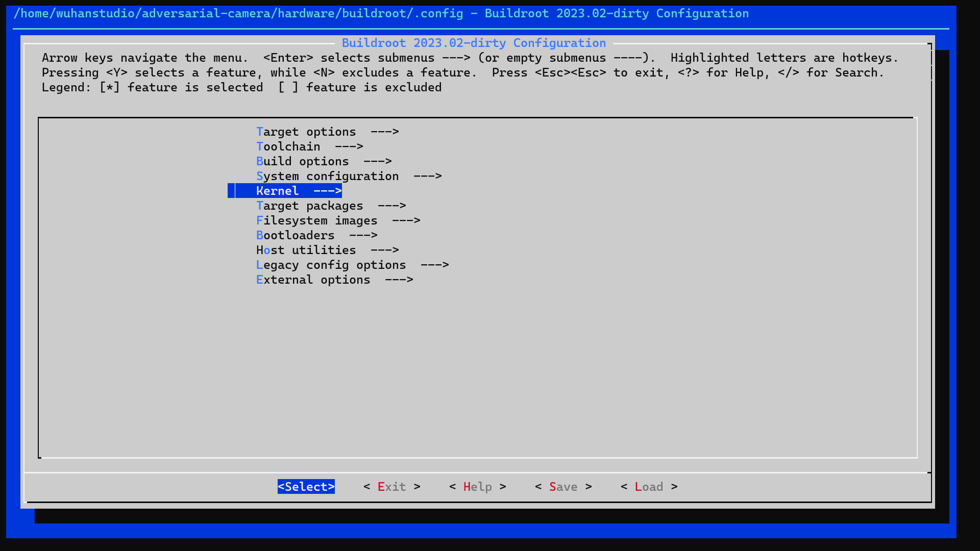
Task: Click the Buildroot Configuration title heading
Action: click(474, 43)
